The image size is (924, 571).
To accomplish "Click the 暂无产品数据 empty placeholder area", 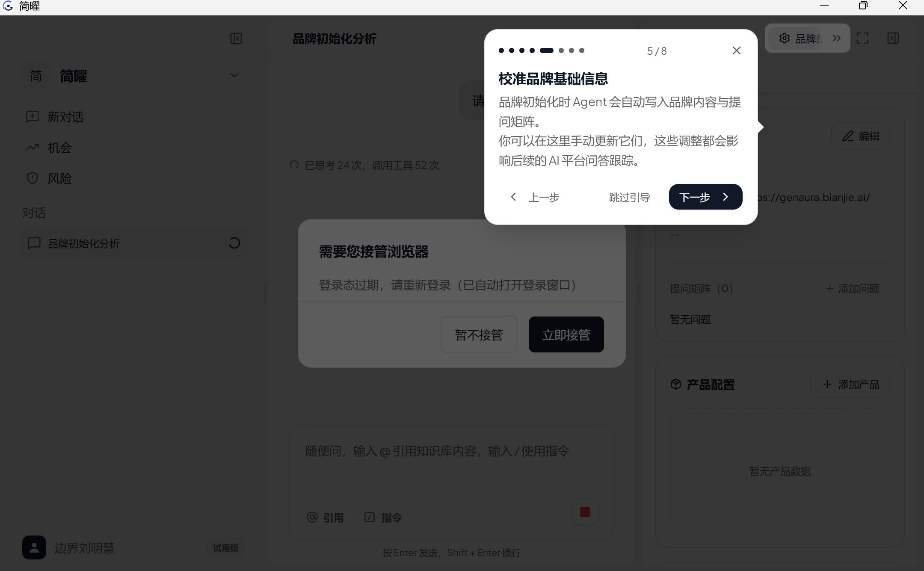I will point(780,471).
